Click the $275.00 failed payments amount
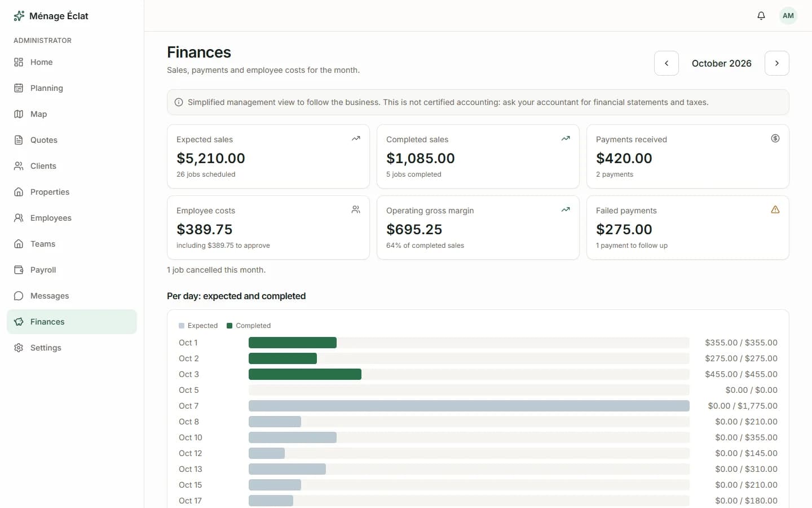Viewport: 812px width, 508px height. (624, 229)
